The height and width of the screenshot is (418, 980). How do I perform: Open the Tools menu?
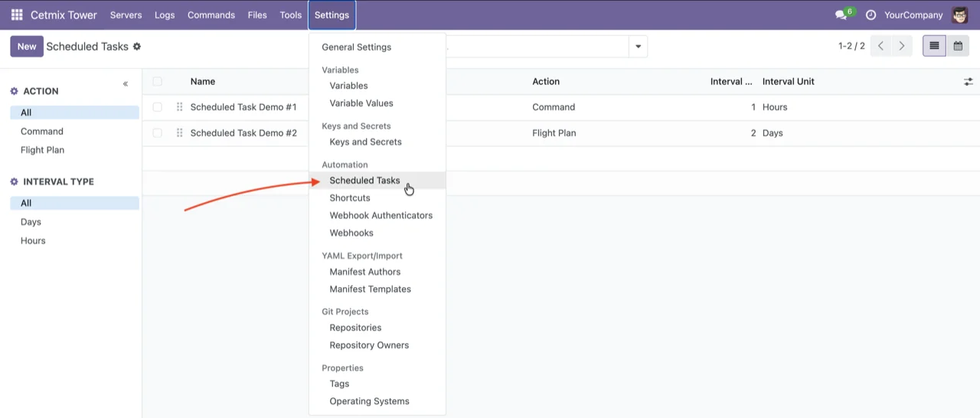(x=291, y=15)
